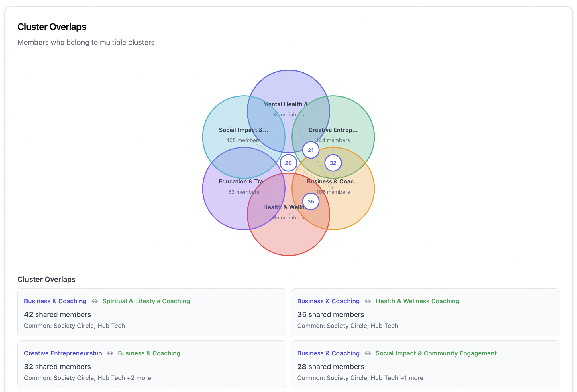
Task: Click the overlap badge showing 32
Action: (x=333, y=163)
